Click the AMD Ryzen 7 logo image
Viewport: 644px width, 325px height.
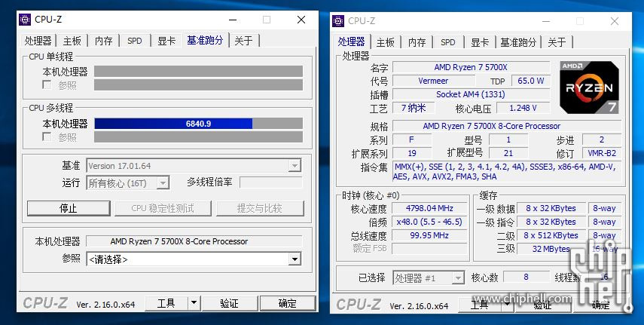589,87
